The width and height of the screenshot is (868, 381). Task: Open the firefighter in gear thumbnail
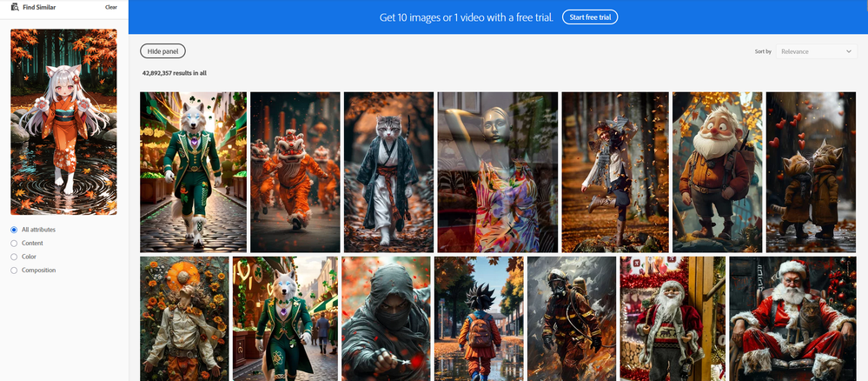click(572, 318)
